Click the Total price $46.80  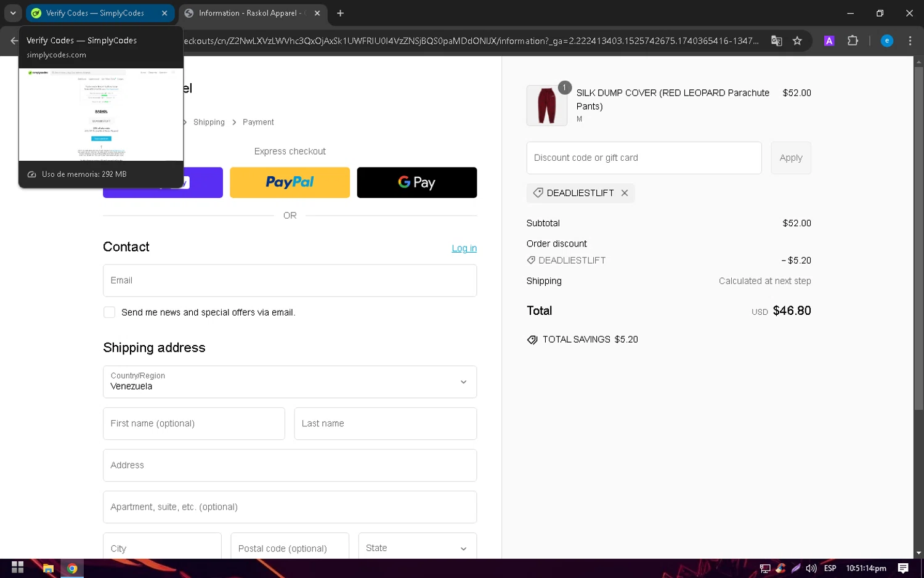coord(792,311)
